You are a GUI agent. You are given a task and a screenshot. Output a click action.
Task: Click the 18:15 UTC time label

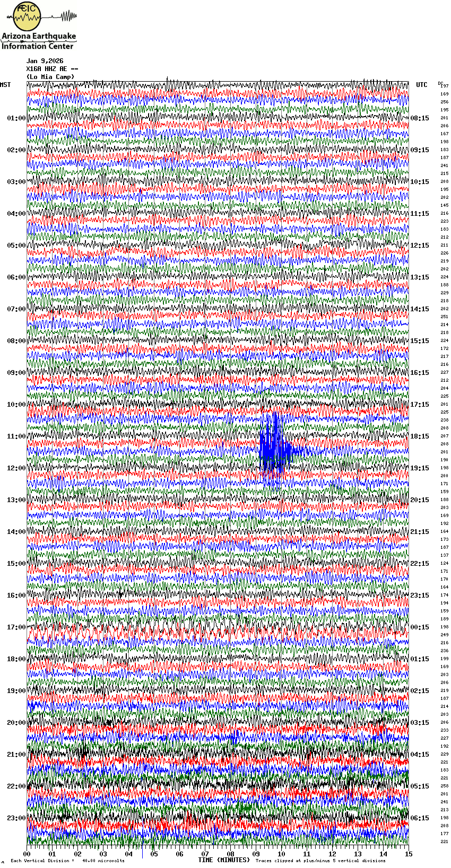coord(420,436)
